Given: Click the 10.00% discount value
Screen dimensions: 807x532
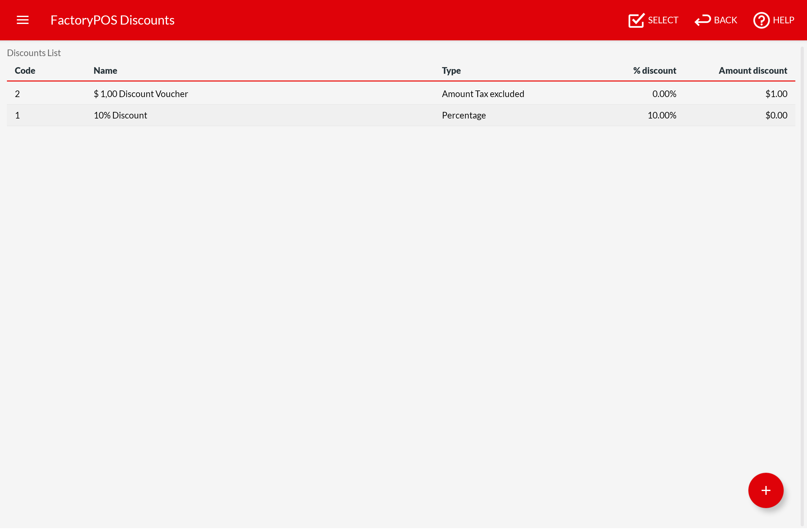Looking at the screenshot, I should click(x=661, y=115).
